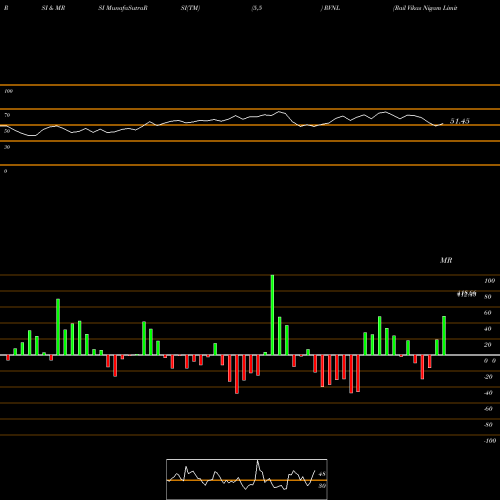This screenshot has height=500, width=500.
Task: Click the tallest green MR bar
Action: click(x=272, y=315)
